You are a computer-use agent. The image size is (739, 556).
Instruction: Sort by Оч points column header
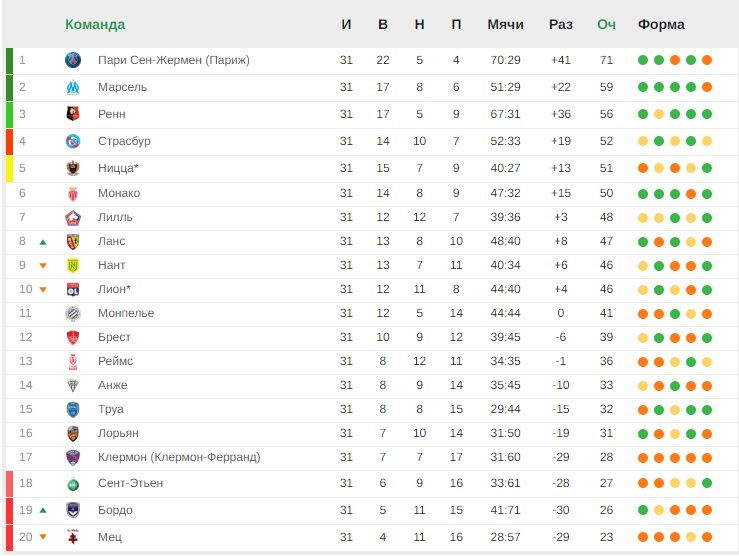point(606,25)
